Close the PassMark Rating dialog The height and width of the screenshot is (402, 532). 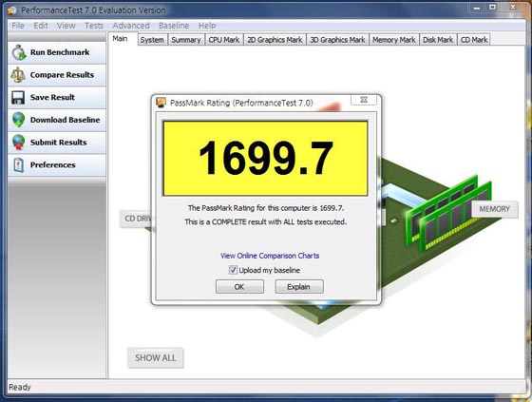click(x=364, y=100)
